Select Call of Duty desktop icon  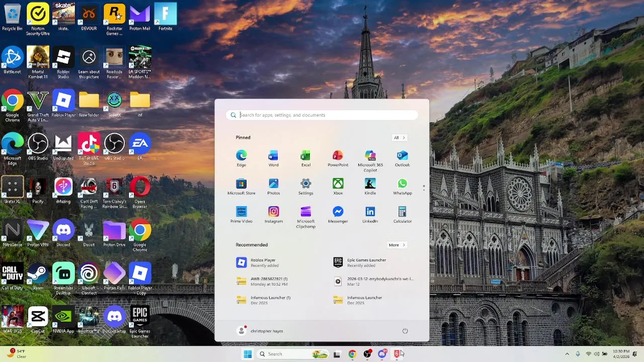(x=12, y=277)
